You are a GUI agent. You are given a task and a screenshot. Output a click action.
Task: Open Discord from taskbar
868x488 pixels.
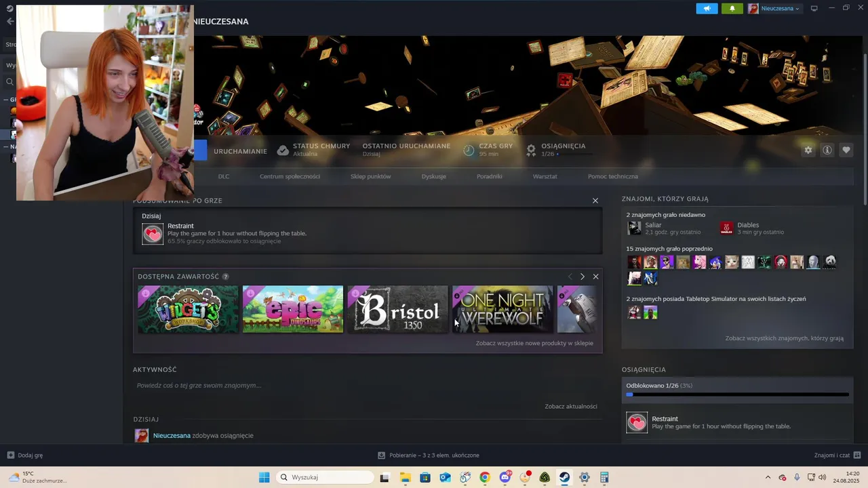click(x=505, y=477)
